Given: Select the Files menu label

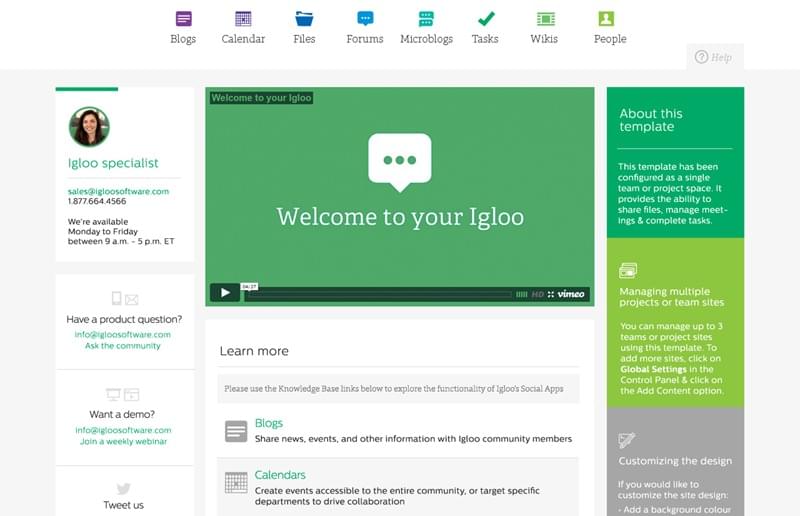Looking at the screenshot, I should click(304, 39).
